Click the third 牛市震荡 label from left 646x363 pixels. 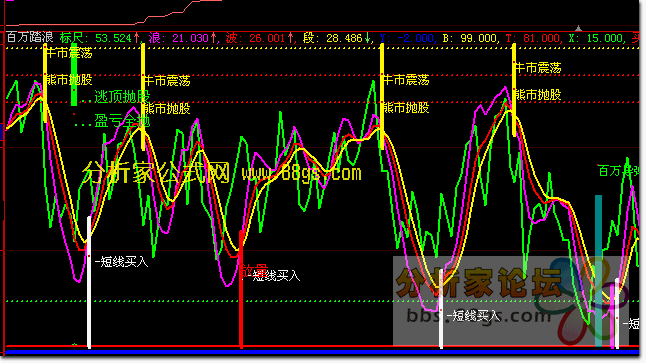tap(407, 80)
